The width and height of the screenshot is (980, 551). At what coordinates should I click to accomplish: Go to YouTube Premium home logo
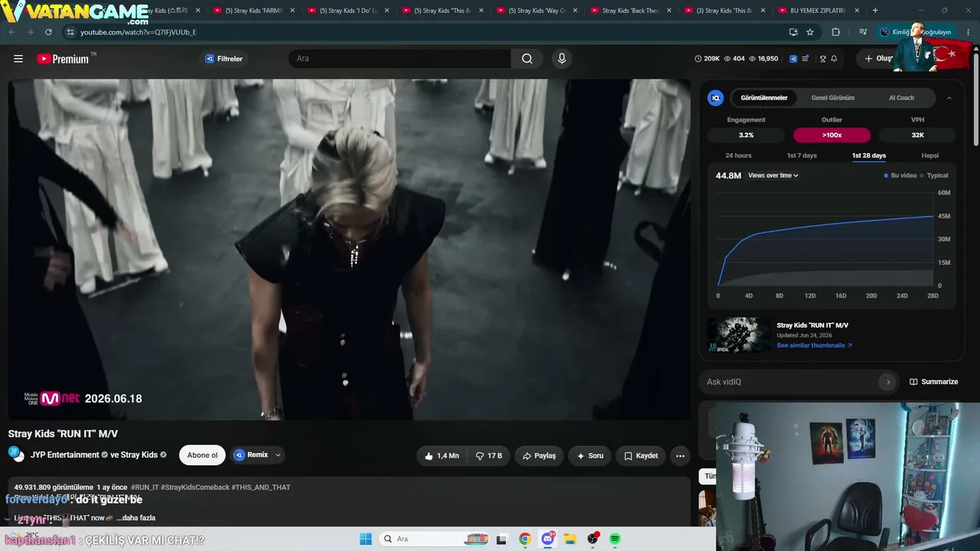click(x=63, y=59)
